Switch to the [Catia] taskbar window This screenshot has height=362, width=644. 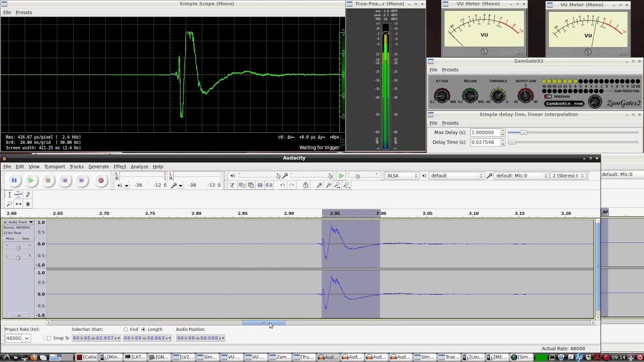click(87, 357)
